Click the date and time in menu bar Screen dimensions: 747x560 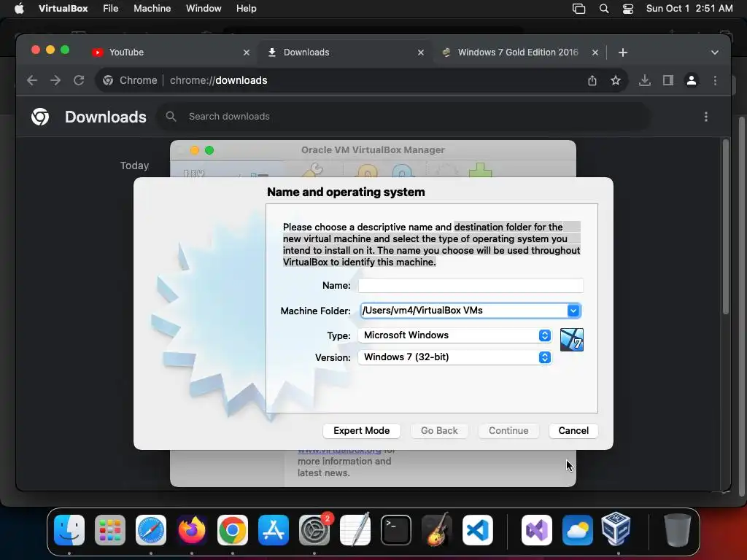(689, 9)
